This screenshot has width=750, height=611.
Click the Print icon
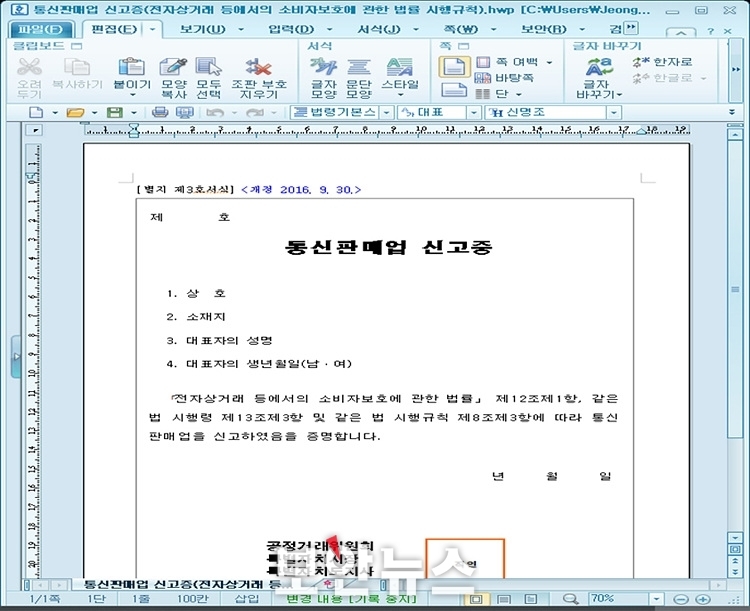pos(160,112)
